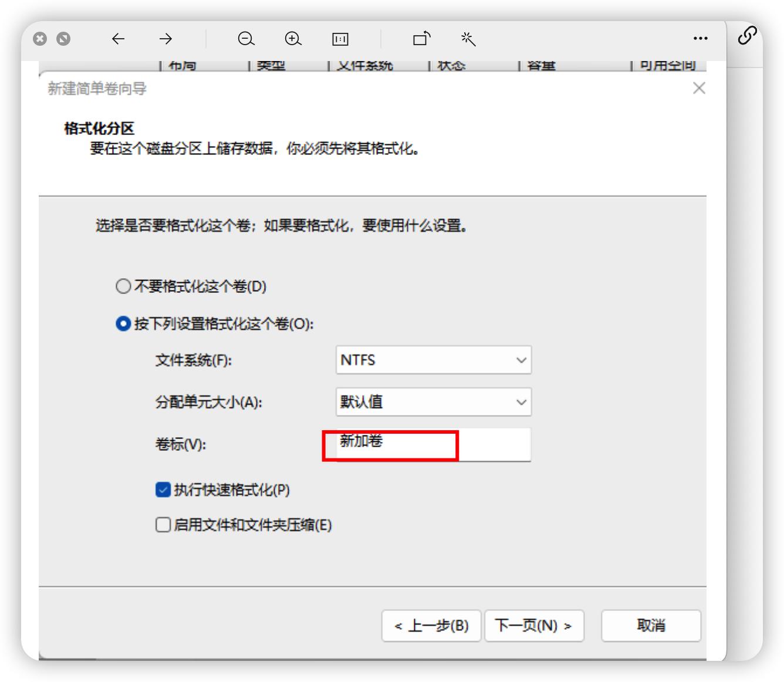Image resolution: width=784 pixels, height=682 pixels.
Task: Close the 新建简单卷向导 dialog
Action: point(699,88)
